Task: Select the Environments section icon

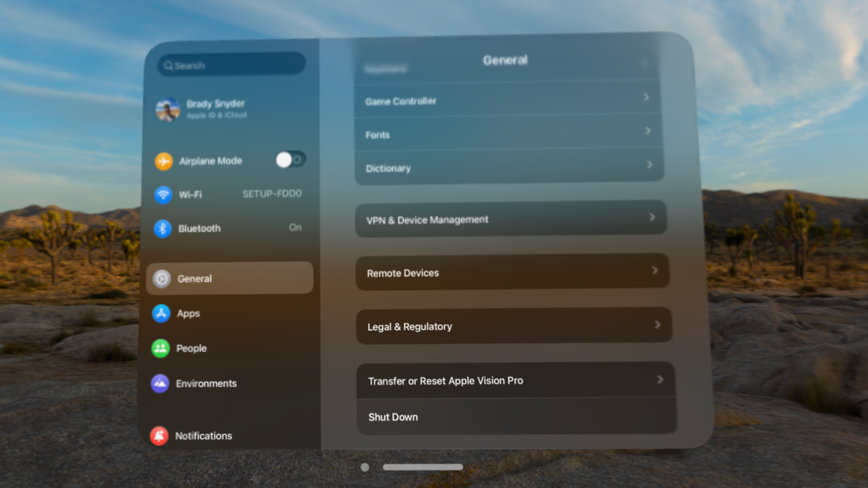Action: (x=160, y=382)
